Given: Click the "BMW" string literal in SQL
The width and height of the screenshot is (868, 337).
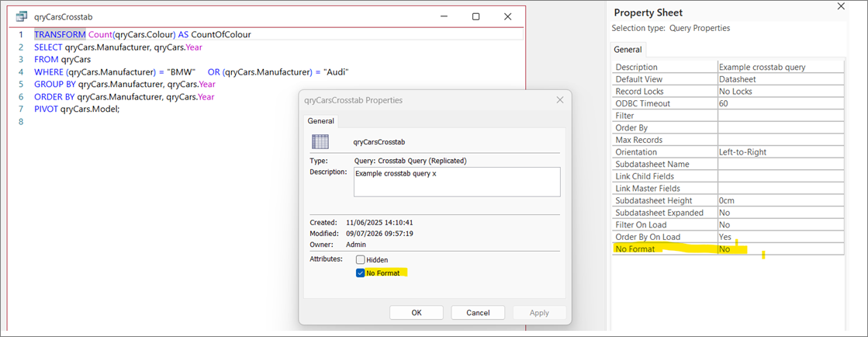Looking at the screenshot, I should [182, 72].
